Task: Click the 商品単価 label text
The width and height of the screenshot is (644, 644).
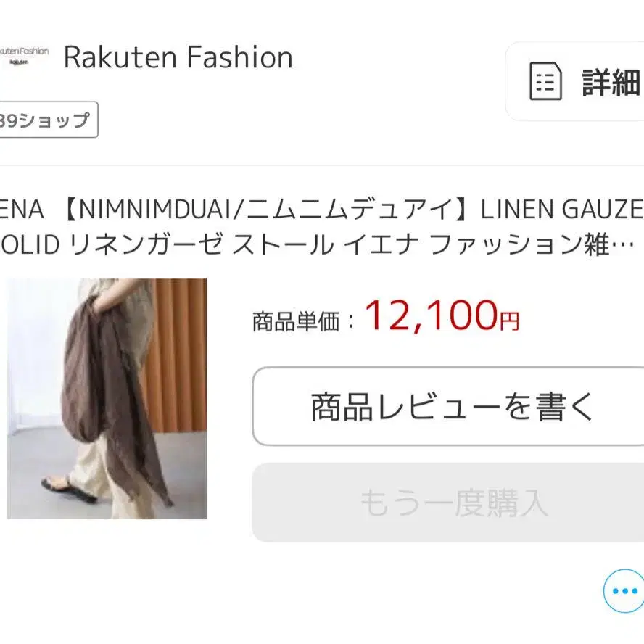Action: click(296, 321)
